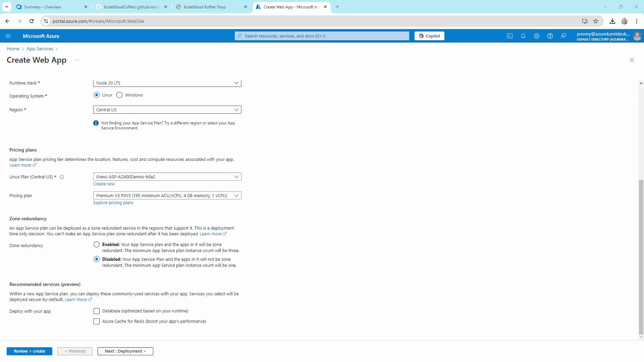Open the Pricing plan dropdown

pyautogui.click(x=167, y=196)
